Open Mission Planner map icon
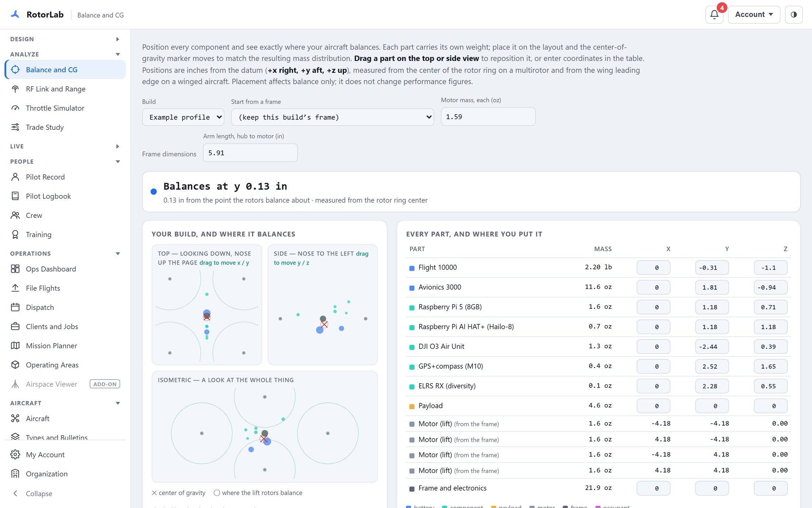Screen dimensions: 812x508 15,346
